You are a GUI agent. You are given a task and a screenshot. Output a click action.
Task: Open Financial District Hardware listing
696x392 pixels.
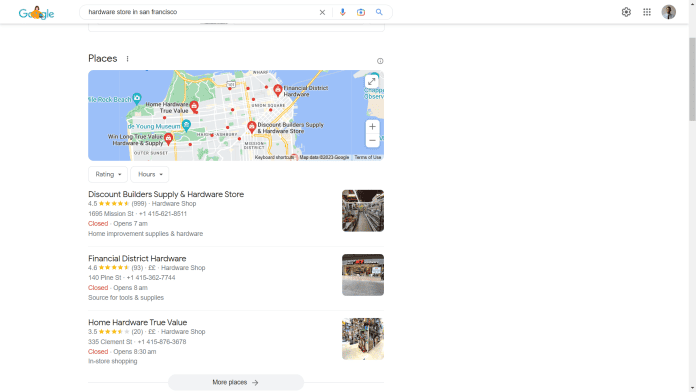(x=137, y=258)
